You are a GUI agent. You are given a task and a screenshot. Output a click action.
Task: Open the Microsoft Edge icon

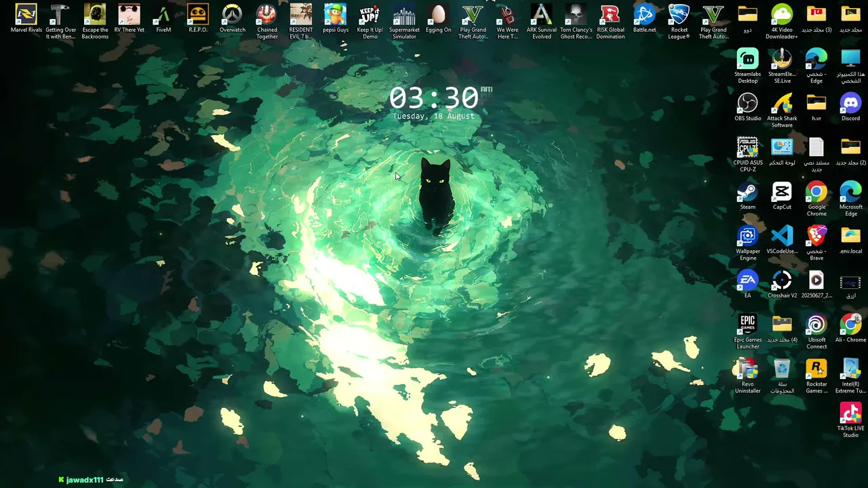(x=850, y=199)
